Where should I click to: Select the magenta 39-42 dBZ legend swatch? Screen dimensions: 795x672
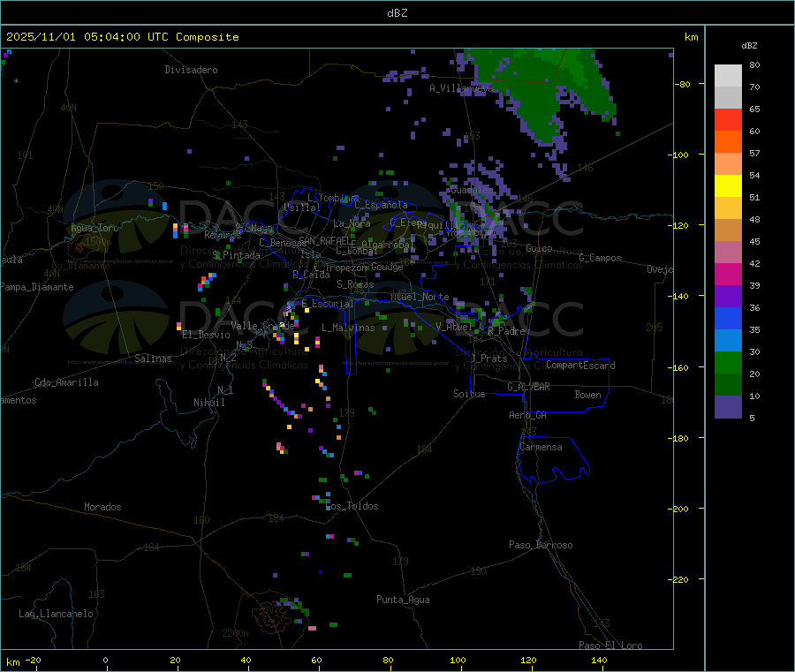point(728,274)
